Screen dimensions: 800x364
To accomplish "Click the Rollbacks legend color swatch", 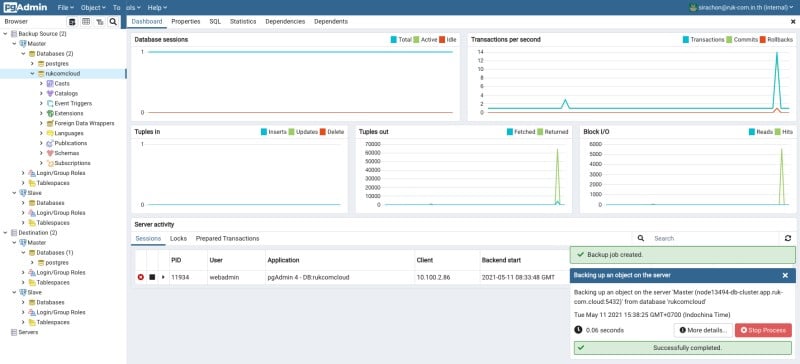I will tap(763, 39).
